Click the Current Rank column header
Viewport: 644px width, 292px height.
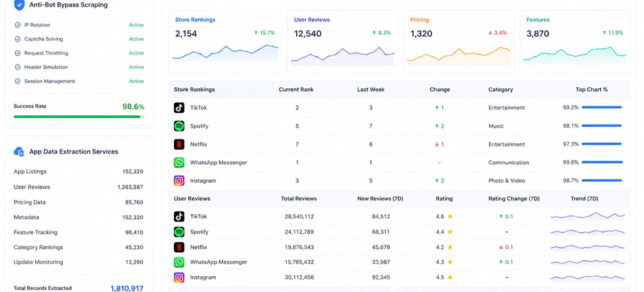pyautogui.click(x=296, y=90)
